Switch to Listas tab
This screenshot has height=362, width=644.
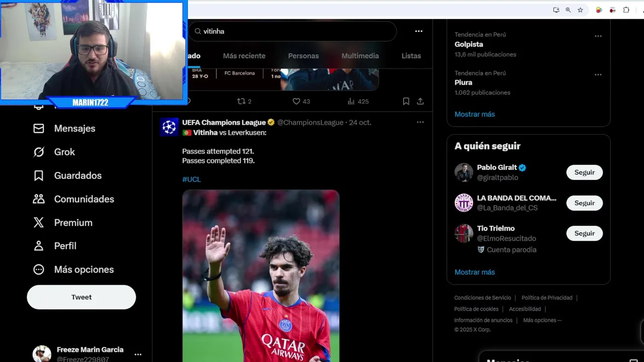(411, 56)
